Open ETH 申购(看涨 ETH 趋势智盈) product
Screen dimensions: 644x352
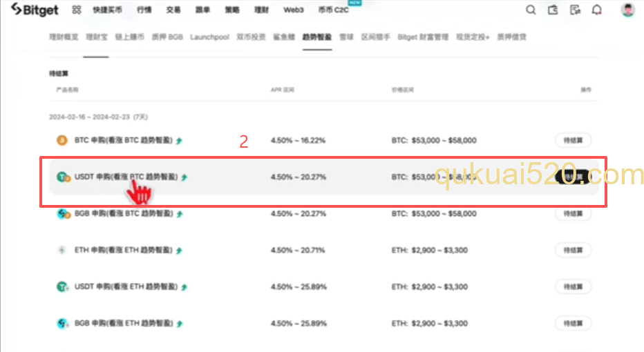[x=124, y=250]
